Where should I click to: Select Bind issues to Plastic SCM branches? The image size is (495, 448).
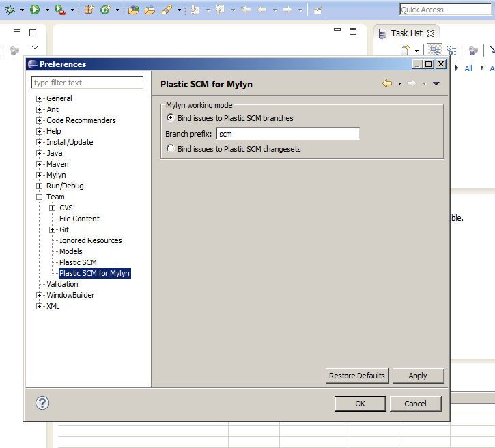171,117
